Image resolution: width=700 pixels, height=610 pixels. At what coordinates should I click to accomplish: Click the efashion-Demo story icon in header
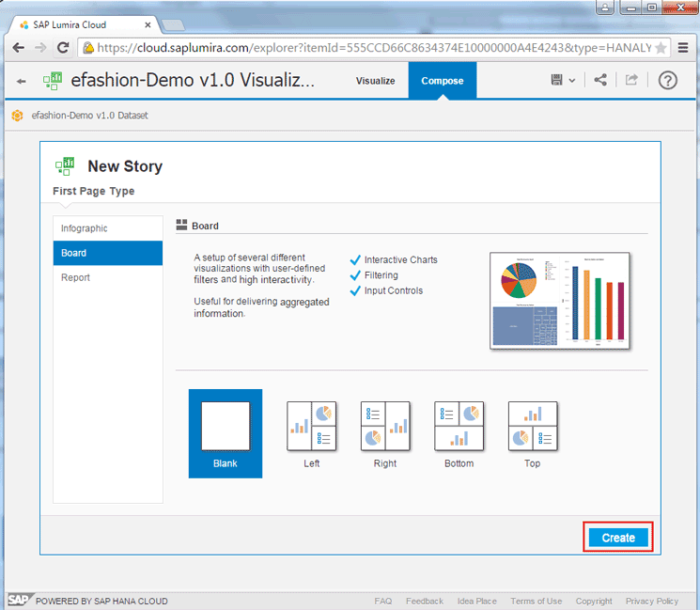coord(53,81)
